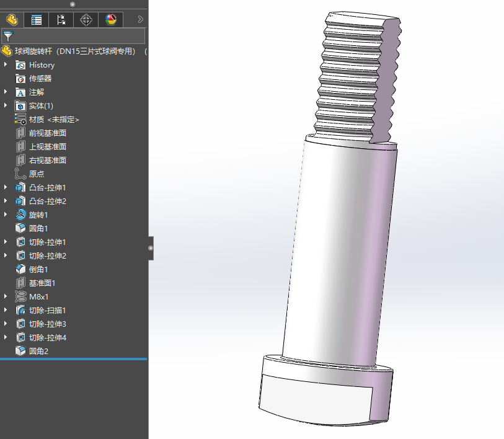Screen dimensions: 504x439
Task: Click the 基准面1 label text
Action: coord(42,283)
